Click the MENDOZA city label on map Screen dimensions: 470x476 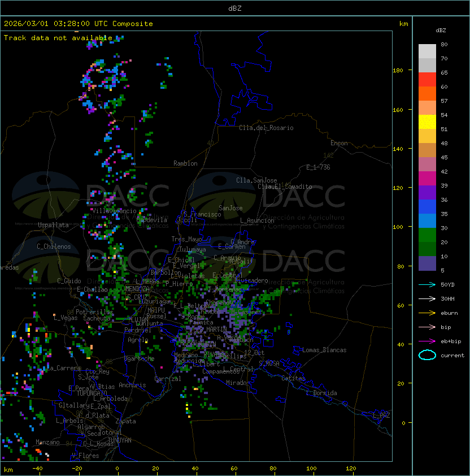(x=137, y=289)
